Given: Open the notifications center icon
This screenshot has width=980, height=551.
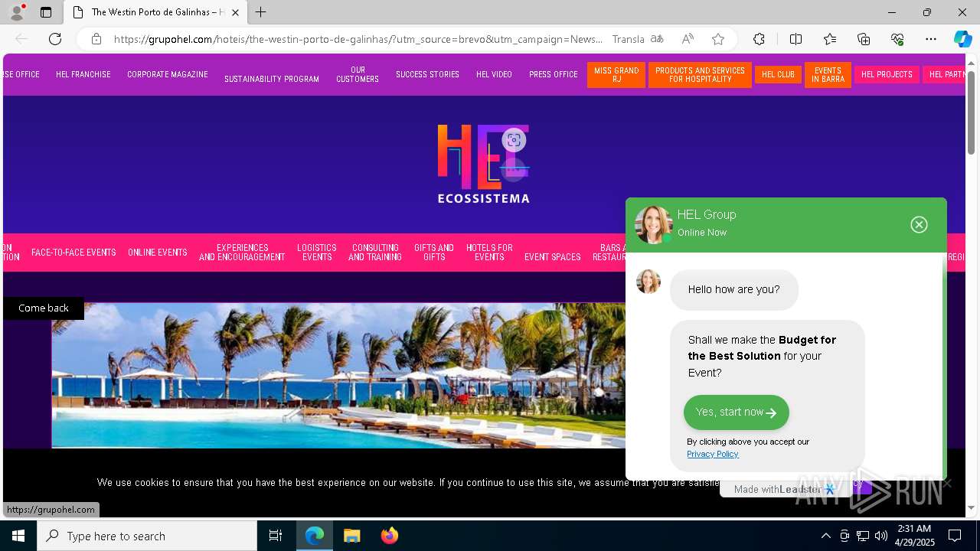Looking at the screenshot, I should [955, 536].
